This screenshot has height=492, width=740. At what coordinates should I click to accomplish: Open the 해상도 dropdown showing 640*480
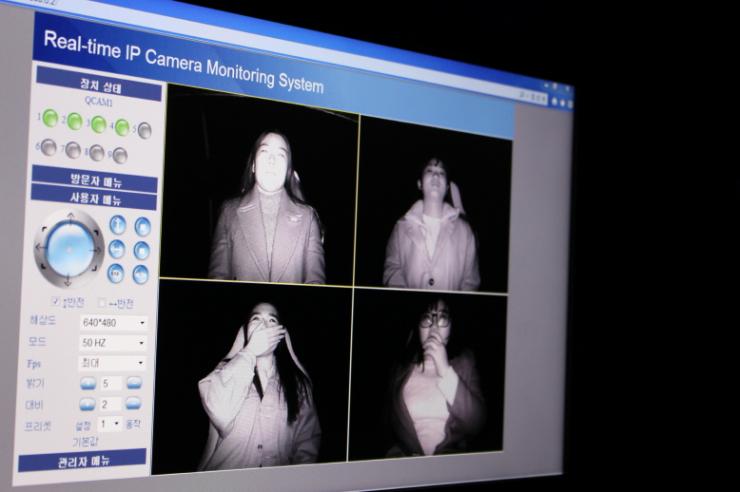(x=113, y=323)
